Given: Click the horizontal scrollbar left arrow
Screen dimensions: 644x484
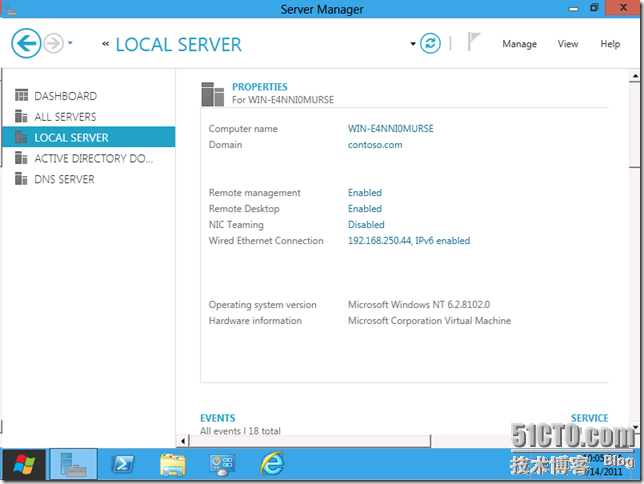Looking at the screenshot, I should click(183, 441).
